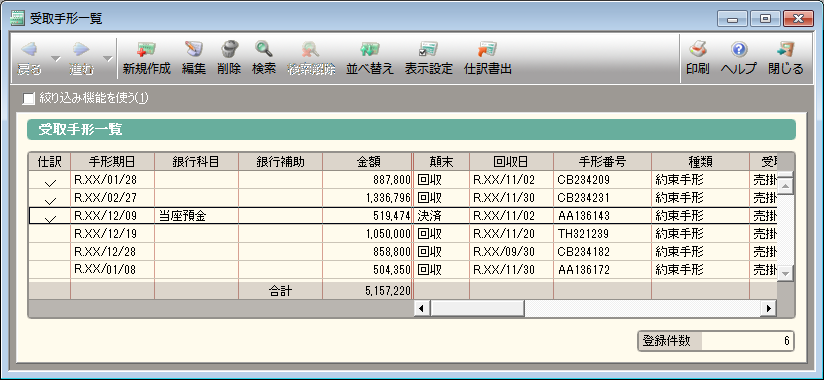Open the 戻る history dropdown arrow

coord(56,58)
